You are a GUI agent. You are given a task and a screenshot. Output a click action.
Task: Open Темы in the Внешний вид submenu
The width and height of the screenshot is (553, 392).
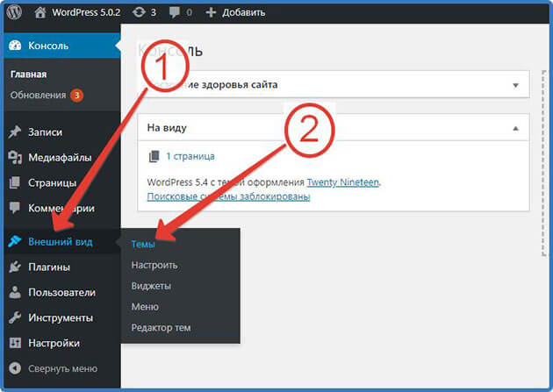[143, 244]
